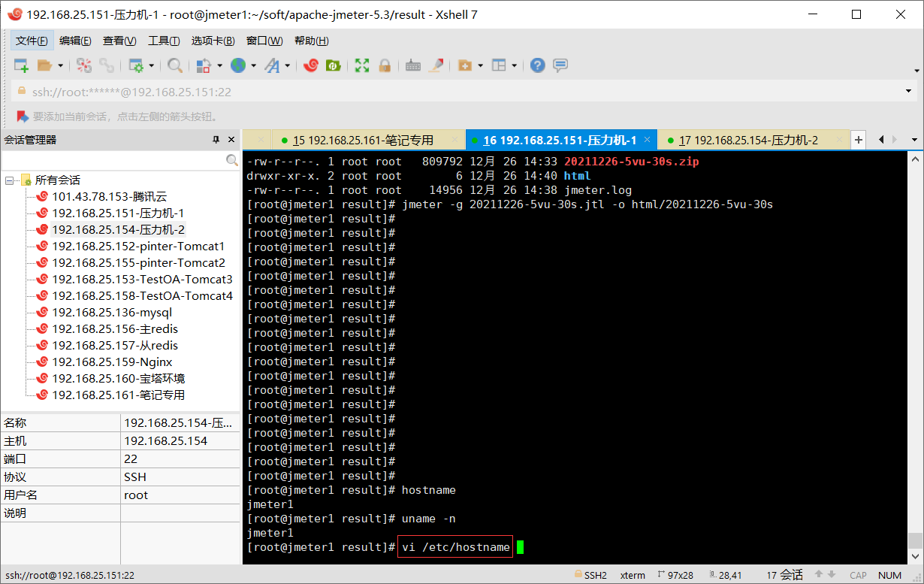Viewport: 924px width, 584px height.
Task: Open the 文件(F) menu
Action: (x=32, y=41)
